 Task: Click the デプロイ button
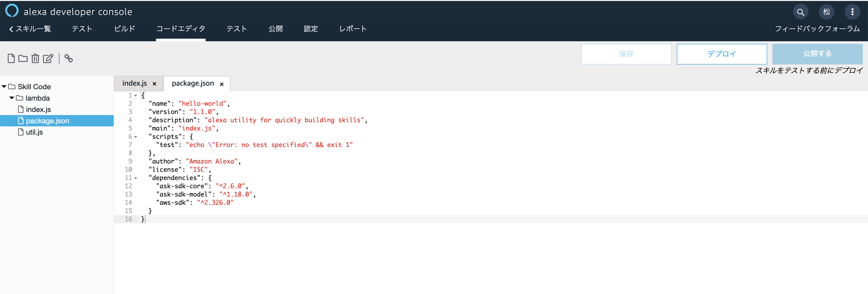(x=722, y=54)
